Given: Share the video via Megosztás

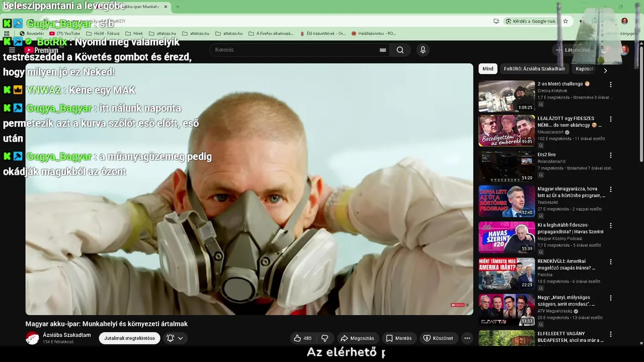Looking at the screenshot, I should point(357,338).
